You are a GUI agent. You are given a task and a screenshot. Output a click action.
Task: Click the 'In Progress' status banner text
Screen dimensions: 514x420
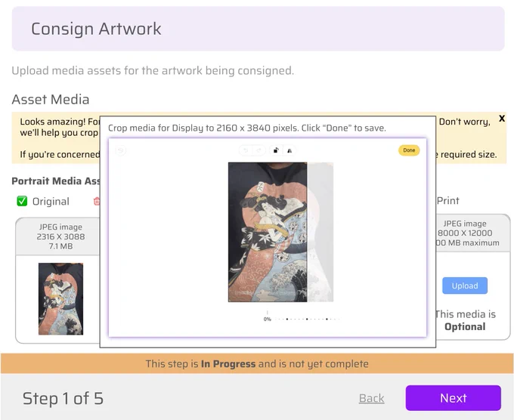[x=228, y=363]
